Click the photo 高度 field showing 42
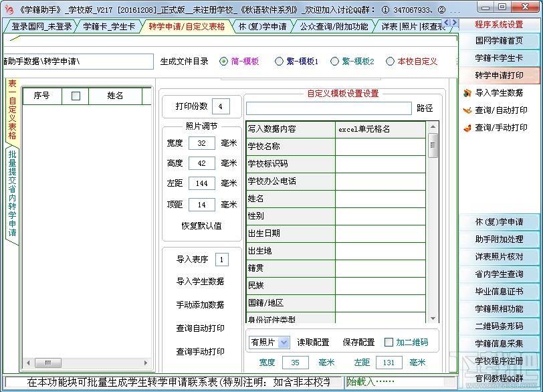 [x=202, y=163]
